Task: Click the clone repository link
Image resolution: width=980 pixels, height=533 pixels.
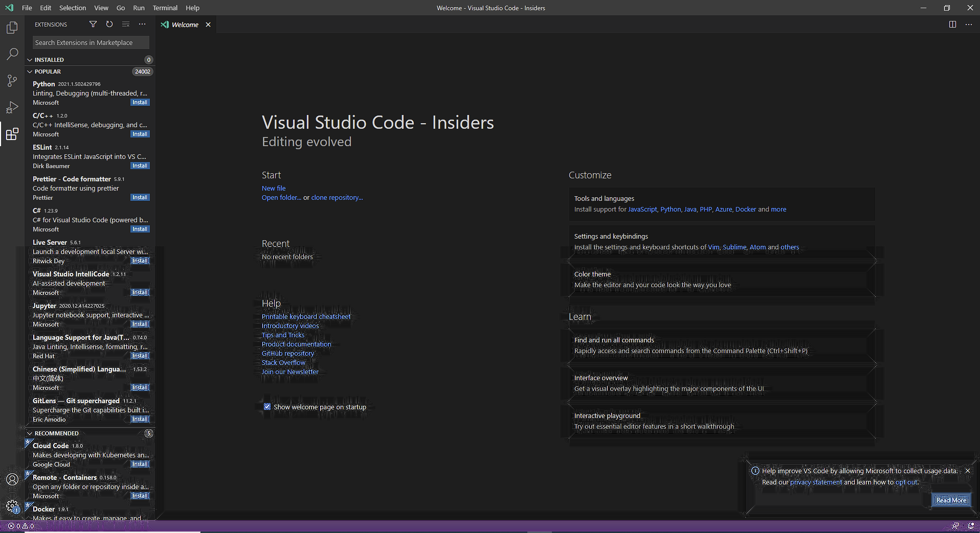Action: pyautogui.click(x=337, y=197)
